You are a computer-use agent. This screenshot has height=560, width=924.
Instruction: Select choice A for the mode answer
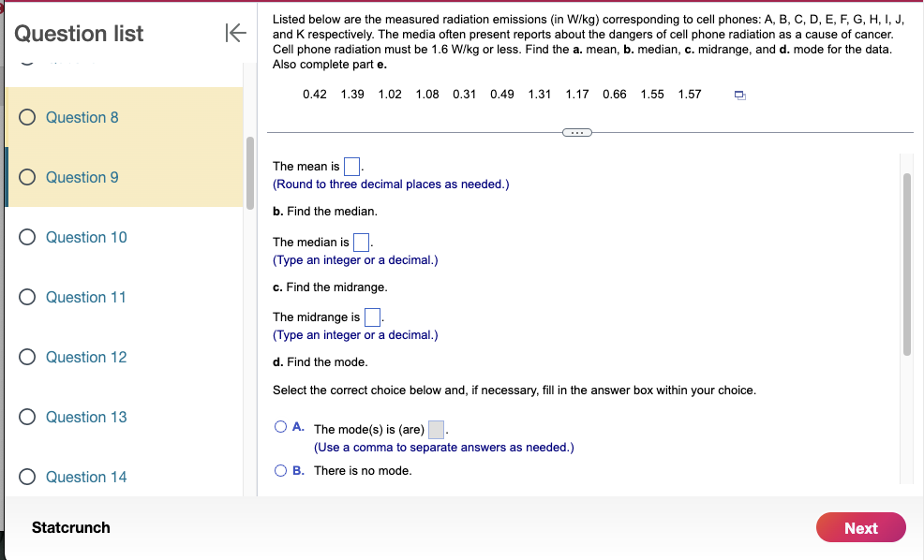coord(282,426)
